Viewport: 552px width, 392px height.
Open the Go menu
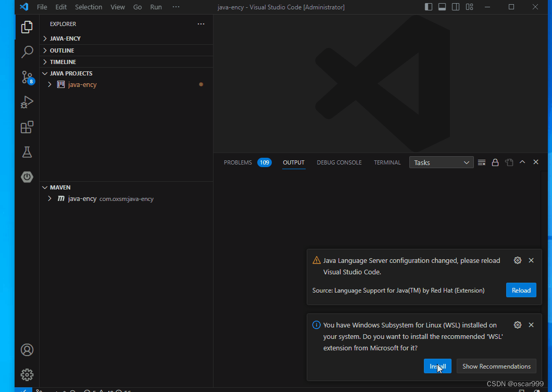[x=137, y=7]
